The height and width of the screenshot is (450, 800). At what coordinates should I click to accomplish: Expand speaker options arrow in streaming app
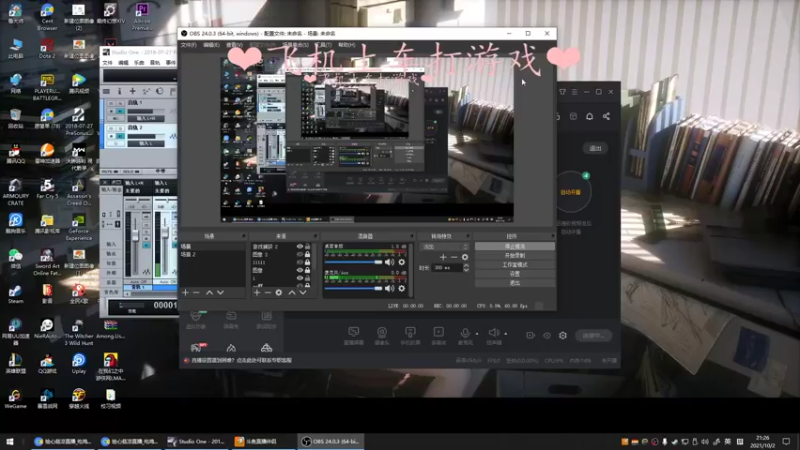pyautogui.click(x=506, y=334)
